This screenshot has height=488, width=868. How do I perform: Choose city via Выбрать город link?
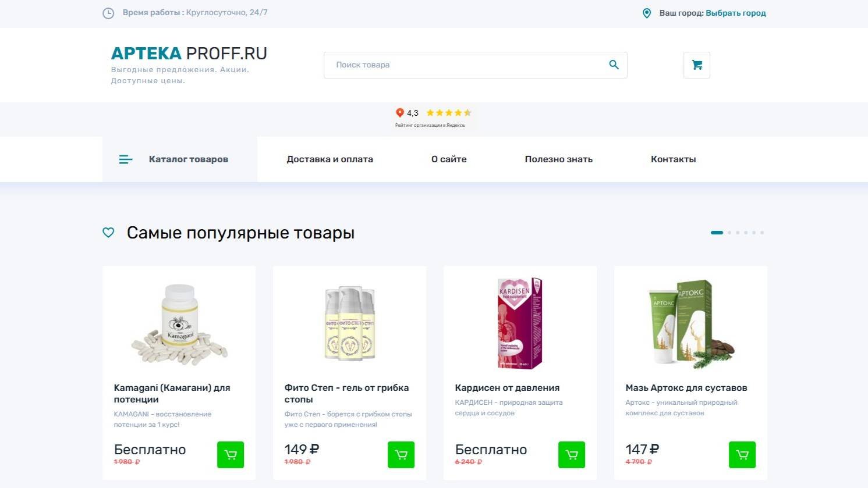(736, 13)
